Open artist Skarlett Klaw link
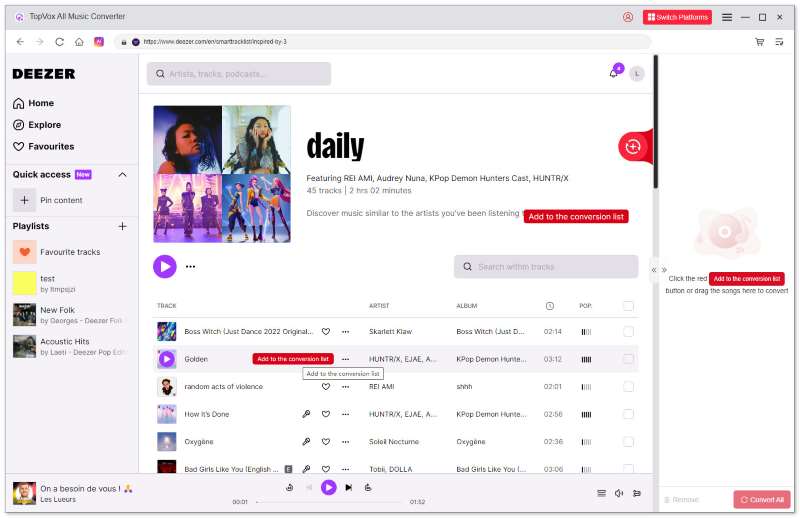 point(390,332)
